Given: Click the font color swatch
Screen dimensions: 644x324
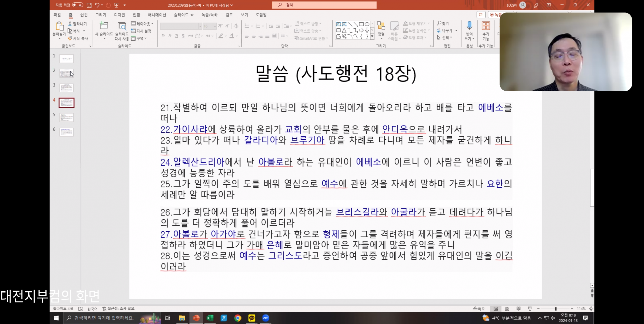Looking at the screenshot, I should (232, 36).
